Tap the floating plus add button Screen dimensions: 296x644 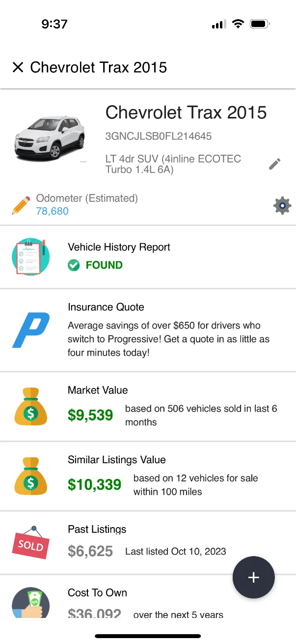pos(253,578)
